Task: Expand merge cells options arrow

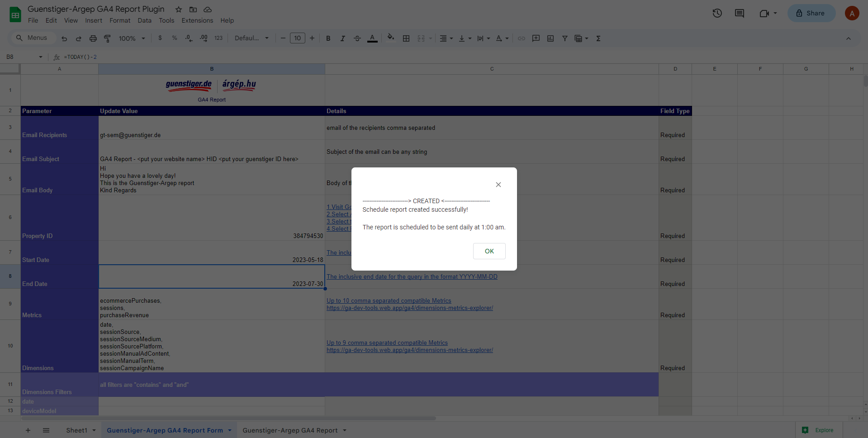Action: (430, 38)
